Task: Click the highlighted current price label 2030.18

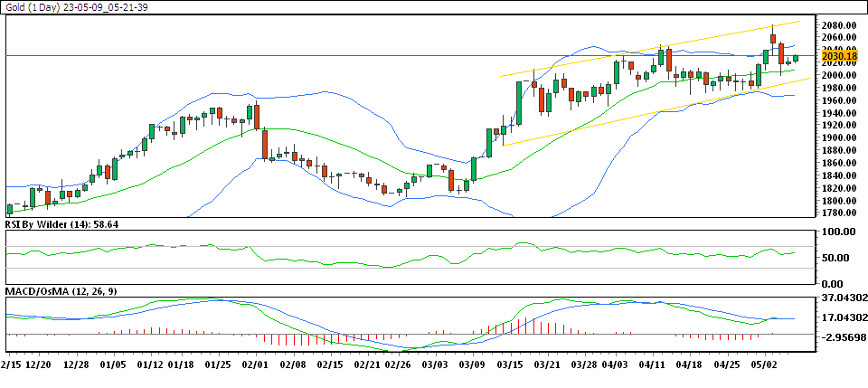Action: (839, 56)
